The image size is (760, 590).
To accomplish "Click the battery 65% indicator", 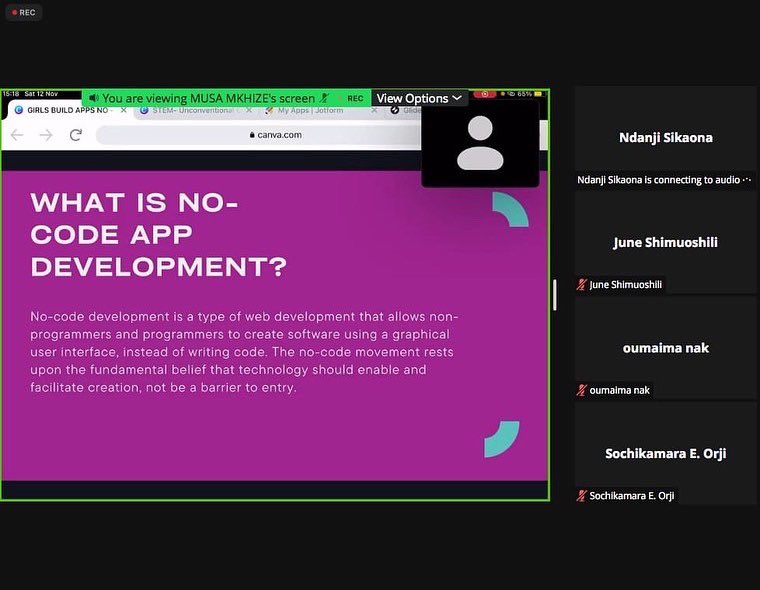I will pos(530,94).
